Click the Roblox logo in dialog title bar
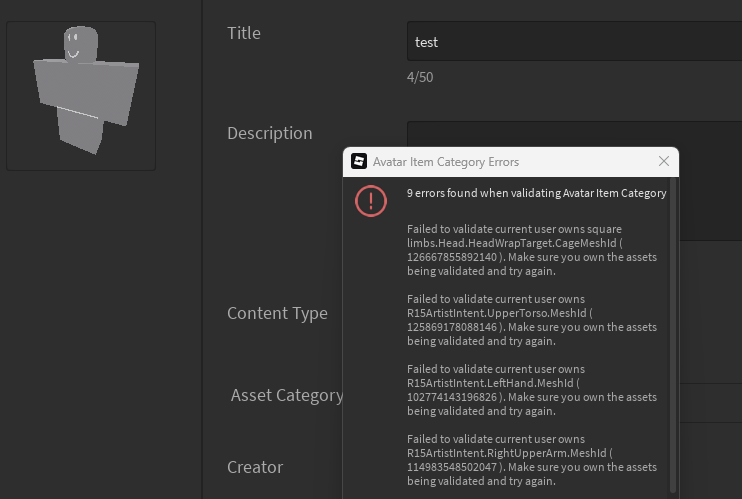Viewport: 742px width, 499px height. [x=359, y=161]
